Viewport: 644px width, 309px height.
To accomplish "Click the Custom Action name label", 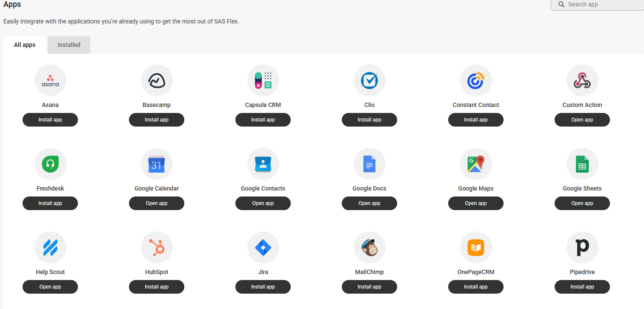I will click(x=582, y=105).
